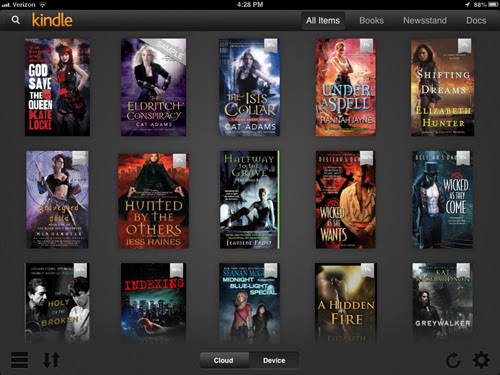Open the Indexing book cover

pos(154,303)
